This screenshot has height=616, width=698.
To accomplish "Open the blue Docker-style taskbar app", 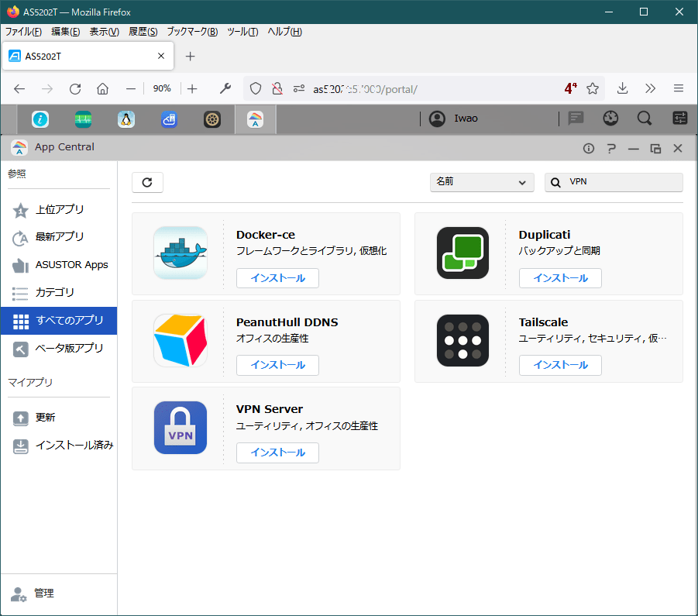I will [x=169, y=119].
